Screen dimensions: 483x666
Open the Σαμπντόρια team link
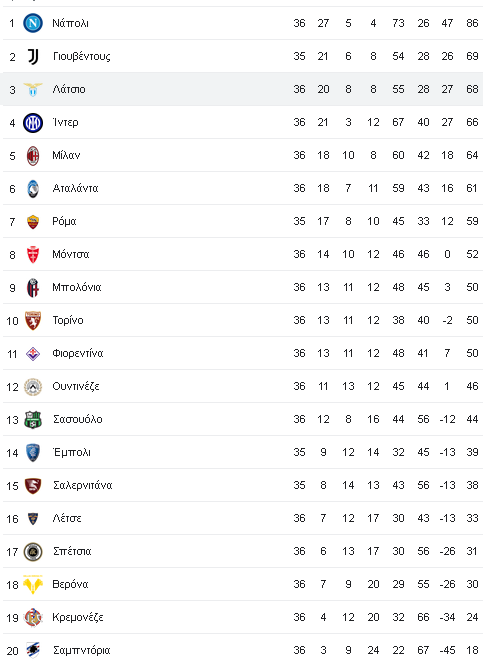pyautogui.click(x=81, y=650)
